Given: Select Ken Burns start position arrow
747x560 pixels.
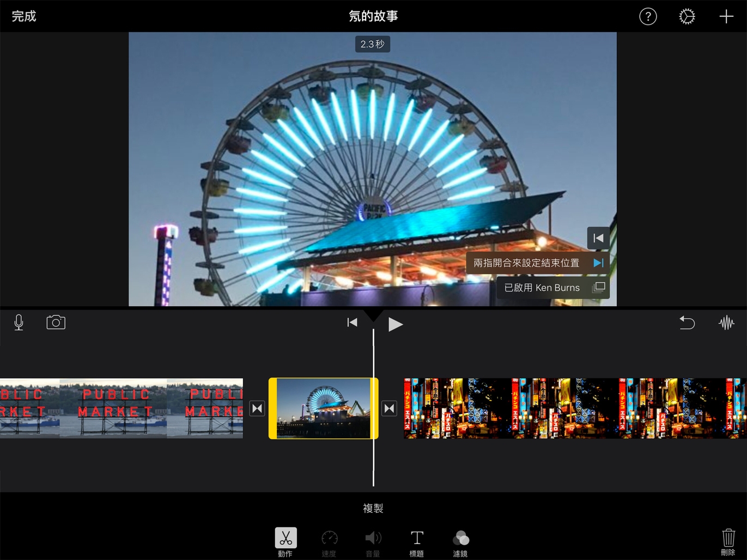Looking at the screenshot, I should [x=598, y=238].
